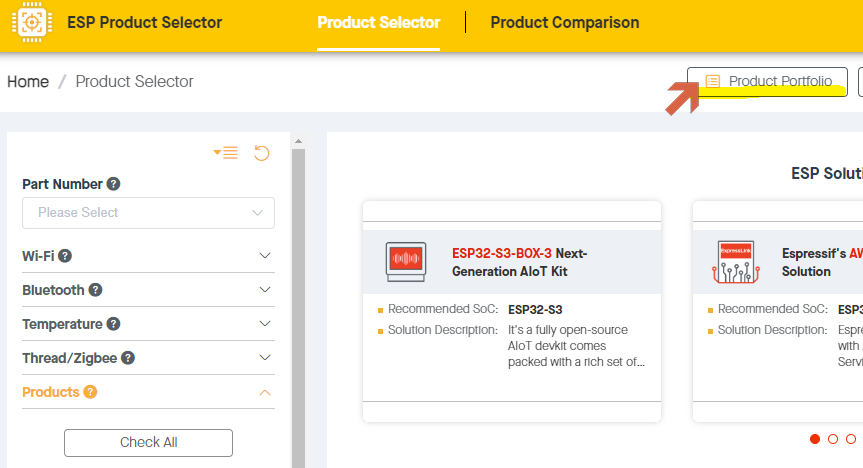Viewport: 863px width, 468px height.
Task: Click the filter panel scrollbar thumb
Action: tap(298, 308)
